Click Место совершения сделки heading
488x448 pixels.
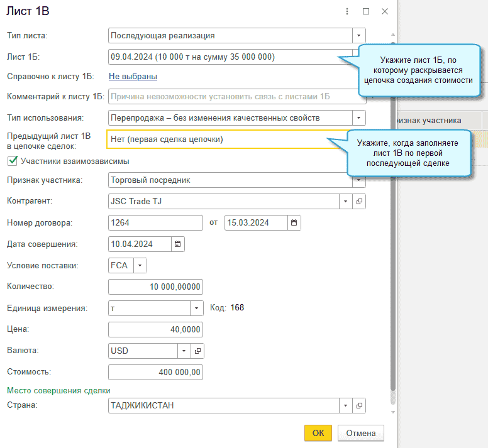[58, 391]
